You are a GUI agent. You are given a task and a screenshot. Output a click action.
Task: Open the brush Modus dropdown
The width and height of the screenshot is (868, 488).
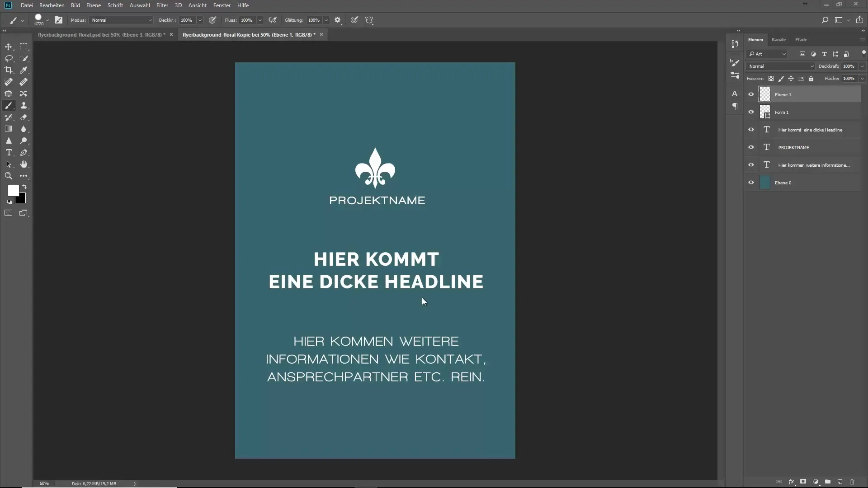(x=121, y=20)
